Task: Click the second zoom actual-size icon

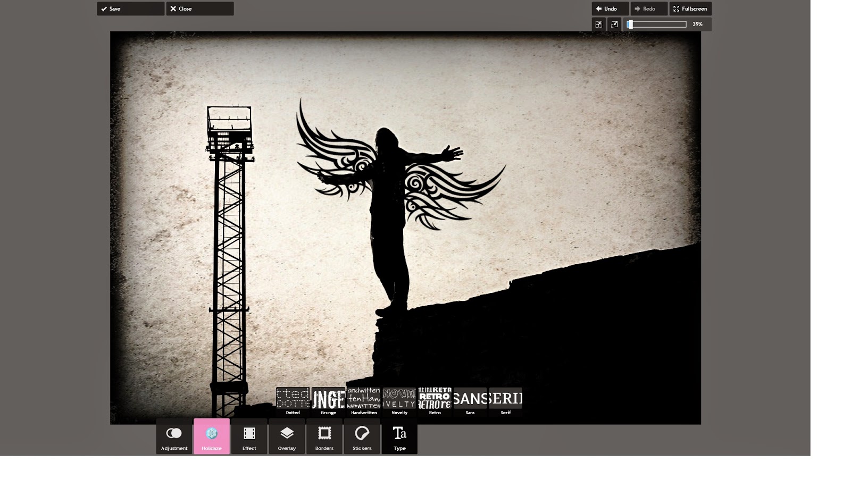Action: tap(614, 24)
